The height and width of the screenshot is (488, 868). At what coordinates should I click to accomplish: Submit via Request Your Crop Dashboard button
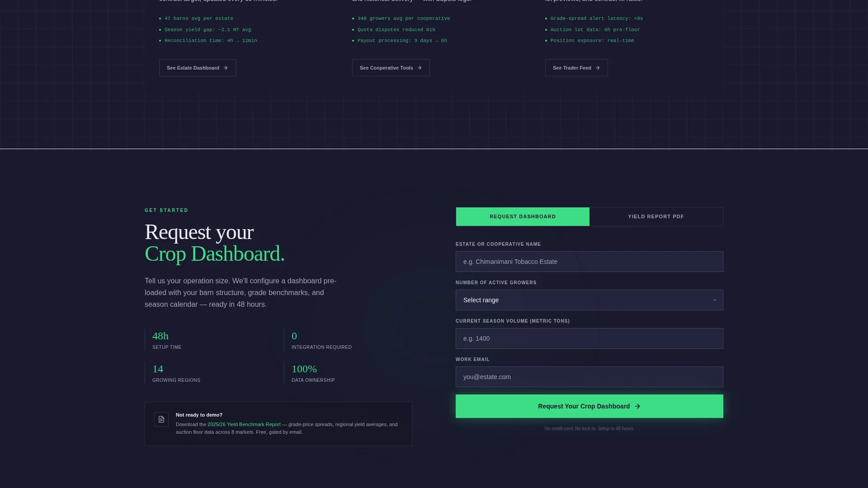pyautogui.click(x=590, y=406)
